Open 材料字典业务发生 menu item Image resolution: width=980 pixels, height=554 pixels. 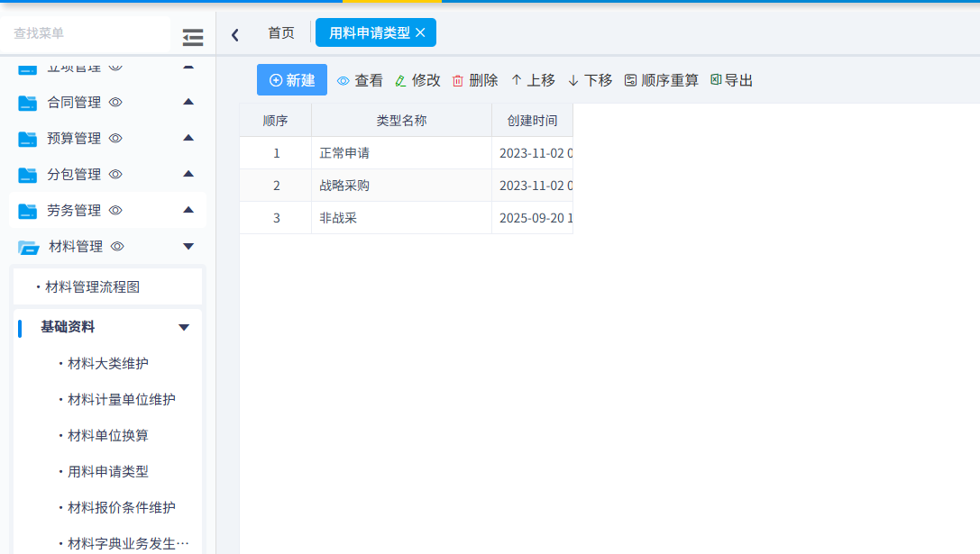point(128,543)
